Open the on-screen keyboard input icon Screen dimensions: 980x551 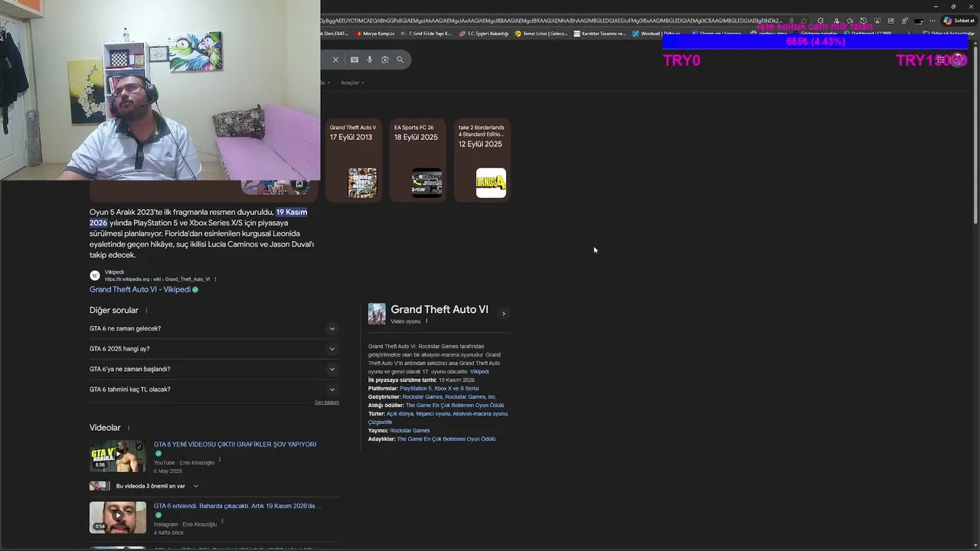tap(354, 60)
